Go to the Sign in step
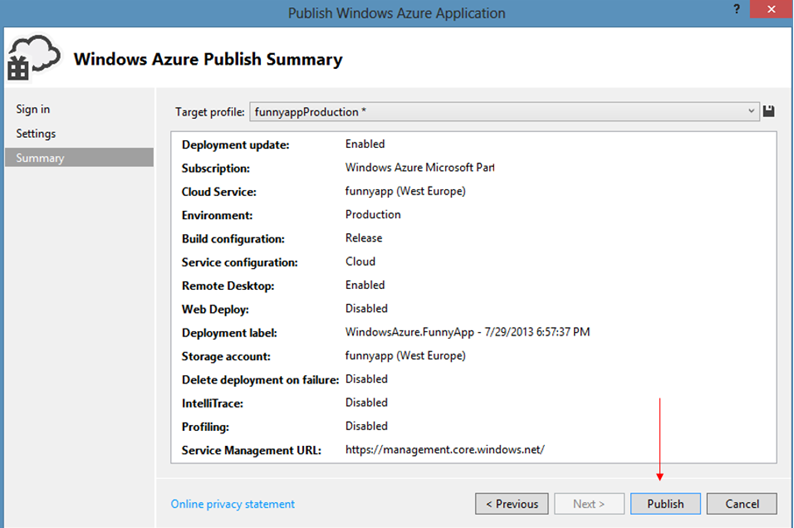This screenshot has width=794, height=528. coord(33,109)
